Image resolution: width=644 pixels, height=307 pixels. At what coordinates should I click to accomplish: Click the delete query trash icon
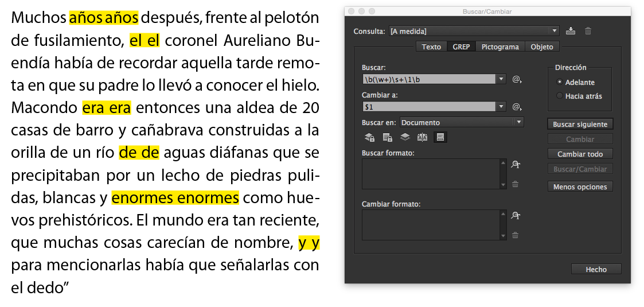[x=588, y=31]
